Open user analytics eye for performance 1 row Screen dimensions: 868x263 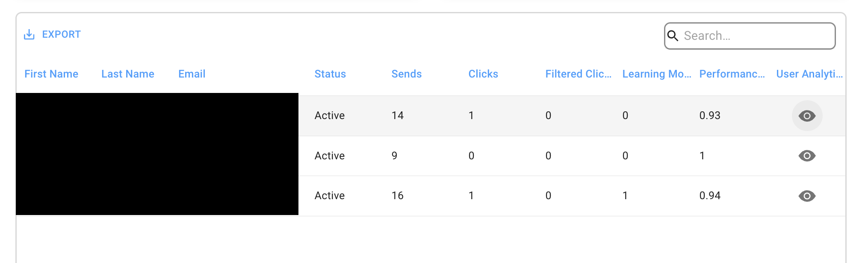[x=807, y=156]
